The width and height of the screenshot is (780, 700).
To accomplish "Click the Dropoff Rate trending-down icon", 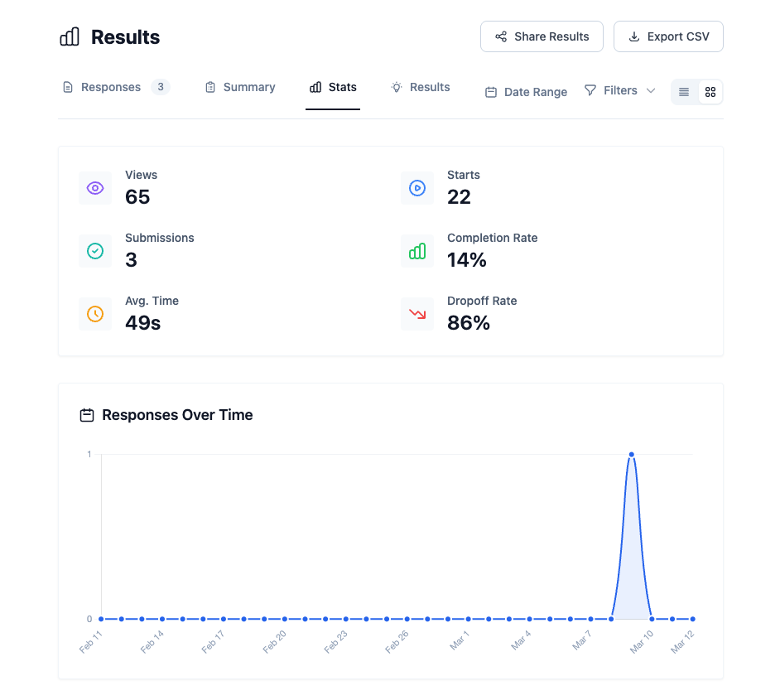I will 417,314.
